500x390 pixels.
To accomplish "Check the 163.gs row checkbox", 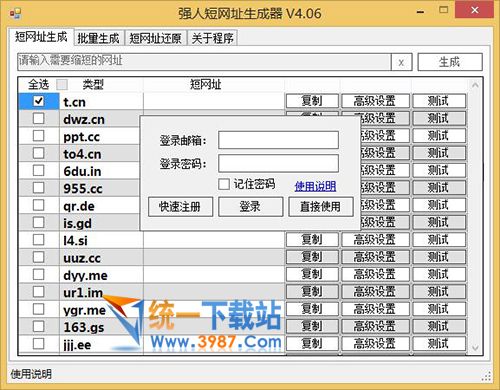I will coord(39,326).
